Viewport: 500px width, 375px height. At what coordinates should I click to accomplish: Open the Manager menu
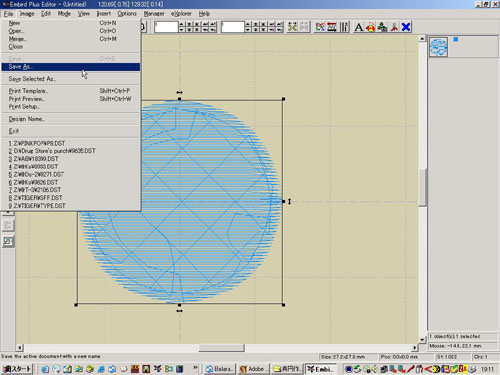(x=154, y=14)
